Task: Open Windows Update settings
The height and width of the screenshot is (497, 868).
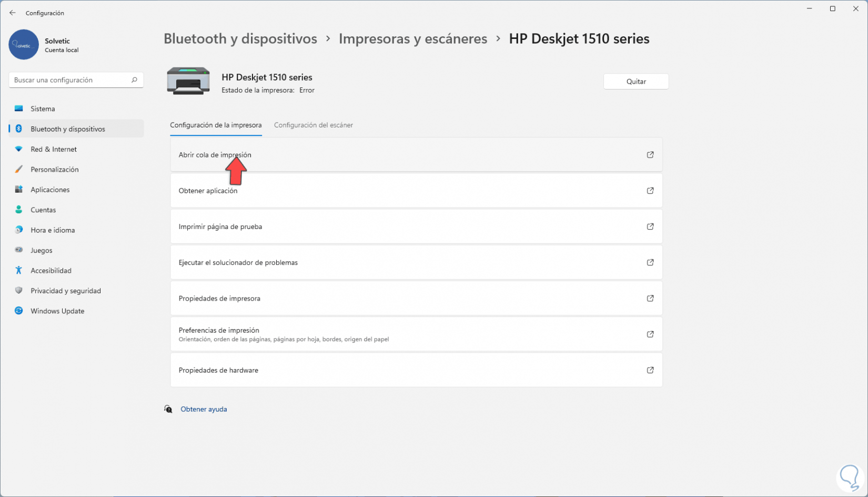Action: pyautogui.click(x=76, y=311)
